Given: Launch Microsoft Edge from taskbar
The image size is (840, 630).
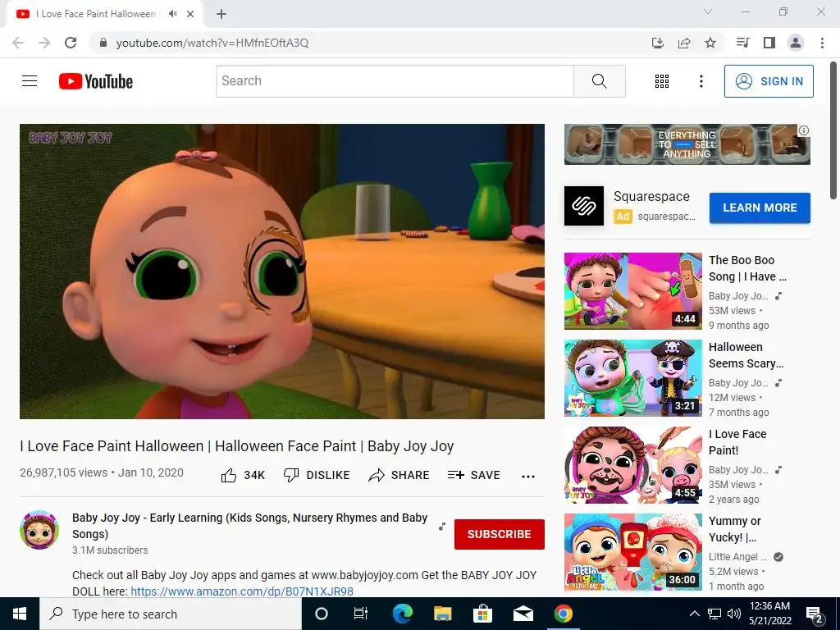Looking at the screenshot, I should point(402,614).
